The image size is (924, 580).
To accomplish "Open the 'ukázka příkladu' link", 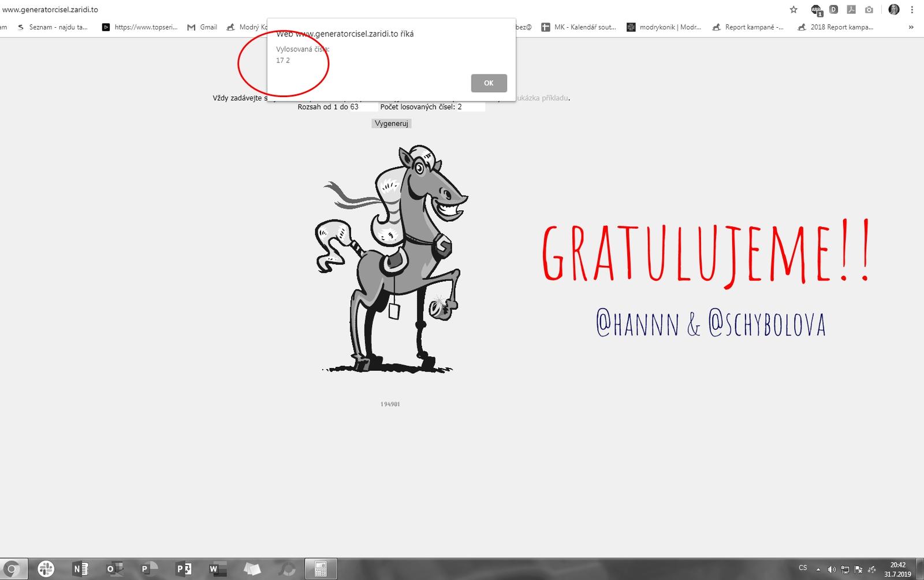I will [543, 98].
